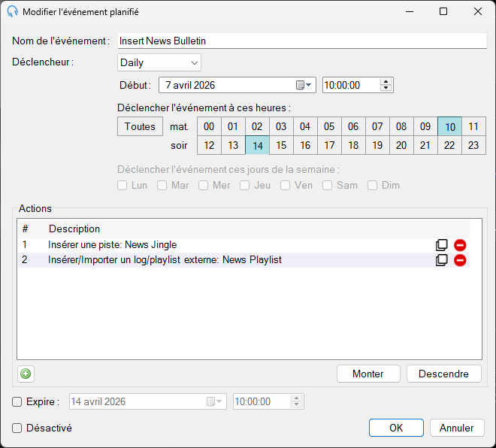Click the Monter button

(x=368, y=374)
